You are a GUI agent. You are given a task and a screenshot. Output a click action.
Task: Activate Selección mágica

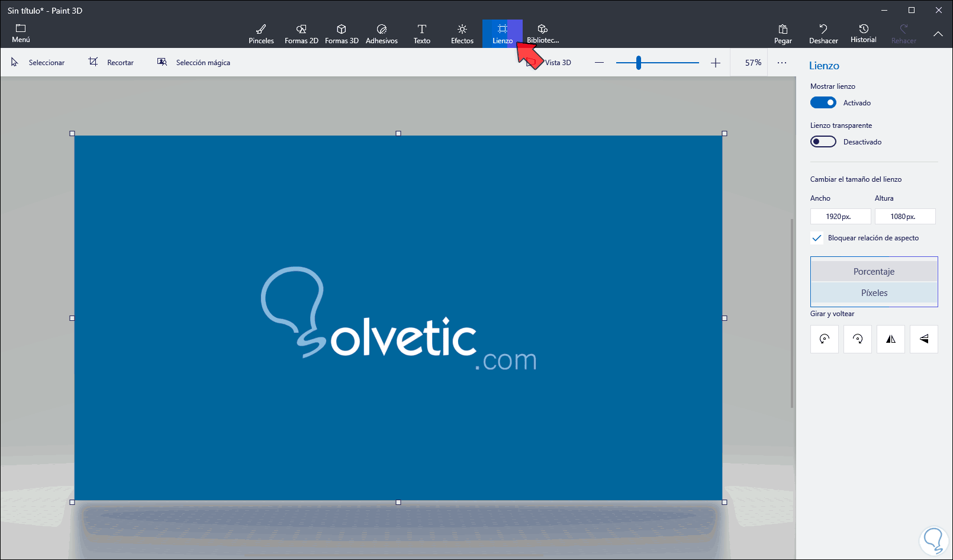(x=194, y=62)
